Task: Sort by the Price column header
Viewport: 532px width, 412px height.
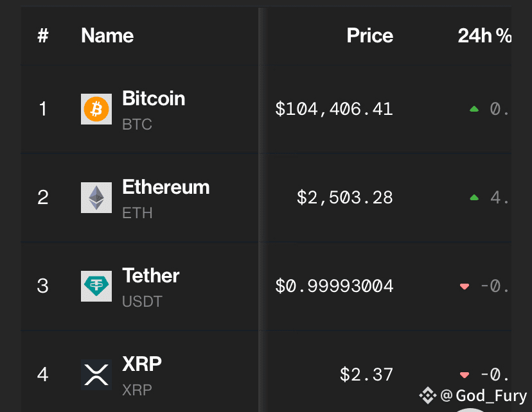Action: tap(369, 36)
